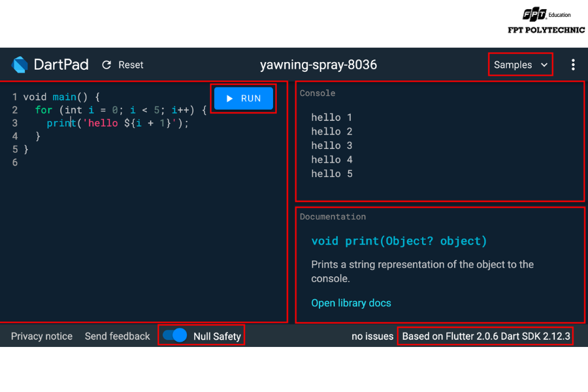Click the project title yawning-spray-8036
This screenshot has height=392, width=588.
(318, 65)
